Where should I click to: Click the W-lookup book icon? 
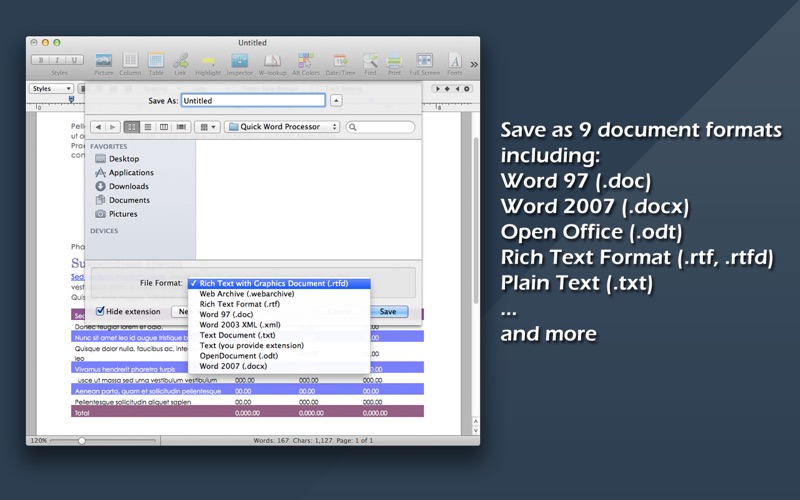point(272,60)
